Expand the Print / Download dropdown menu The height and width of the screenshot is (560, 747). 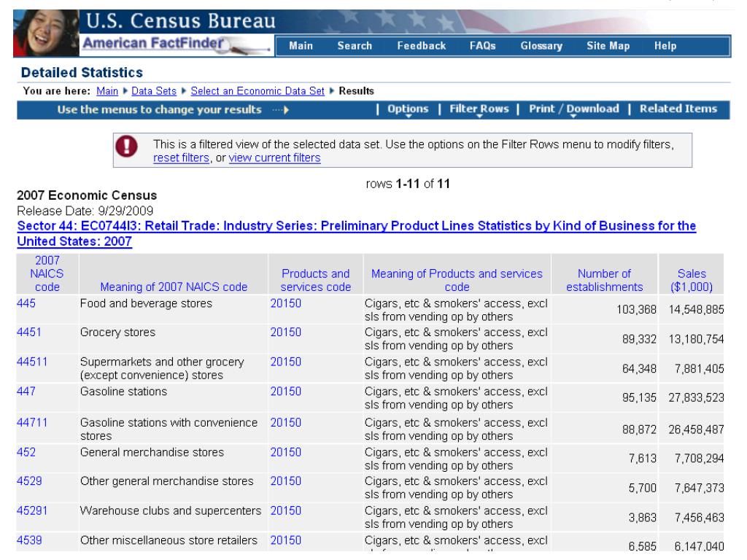tap(574, 109)
